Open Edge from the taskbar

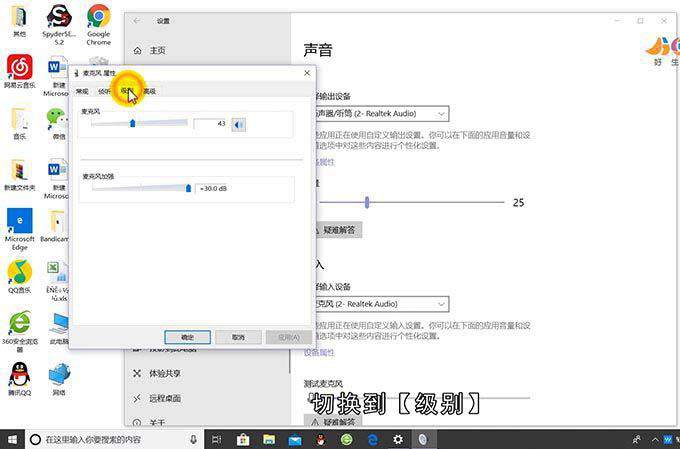click(373, 439)
